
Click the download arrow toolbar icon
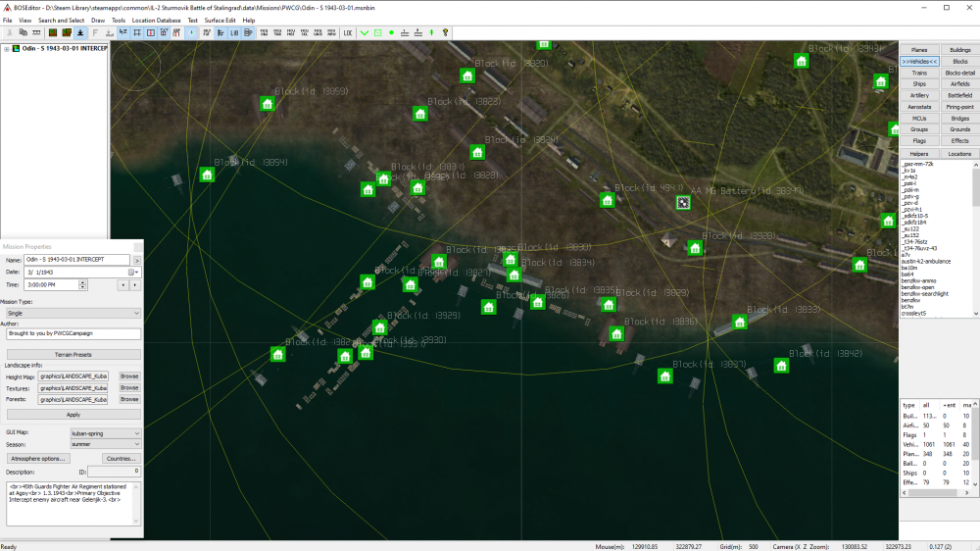pyautogui.click(x=80, y=32)
